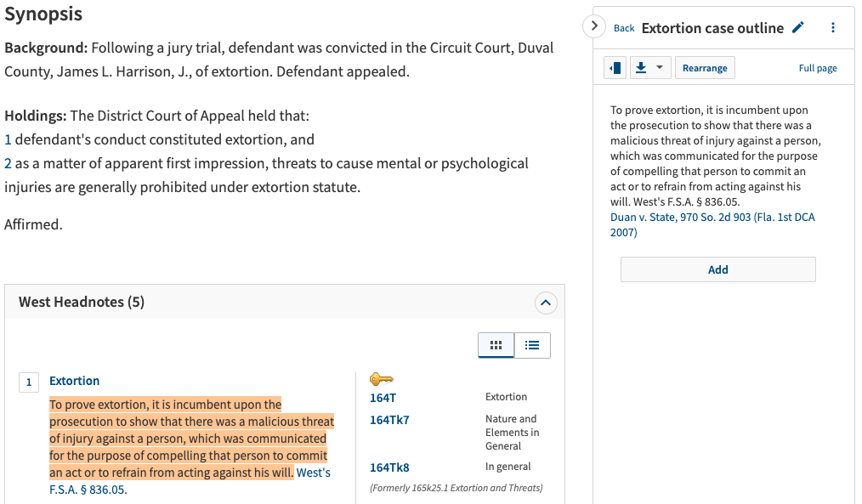Collapse the West Headnotes section
This screenshot has width=862, height=504.
coord(546,302)
